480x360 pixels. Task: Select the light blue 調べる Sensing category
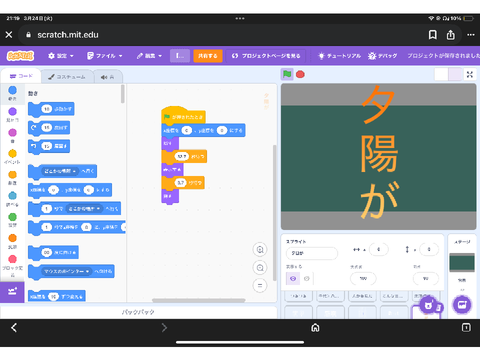12,199
